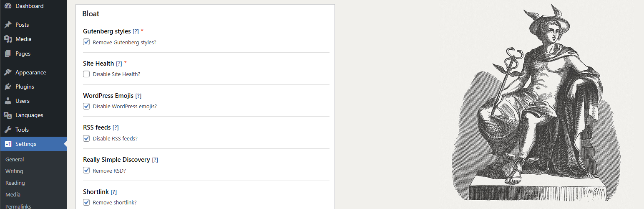
Task: Click the Dashboard gauge icon
Action: tap(8, 6)
